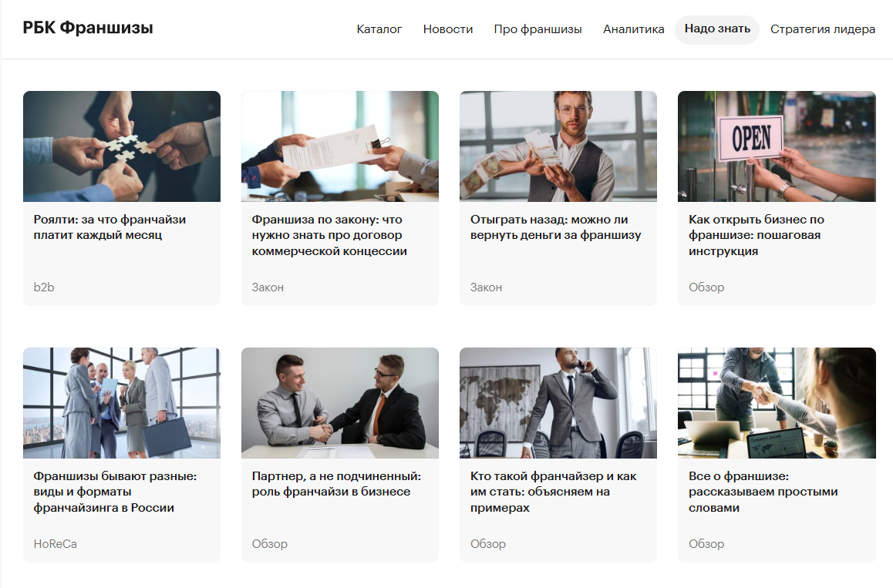Image resolution: width=893 pixels, height=588 pixels.
Task: Go to the Новости section
Action: pos(448,29)
